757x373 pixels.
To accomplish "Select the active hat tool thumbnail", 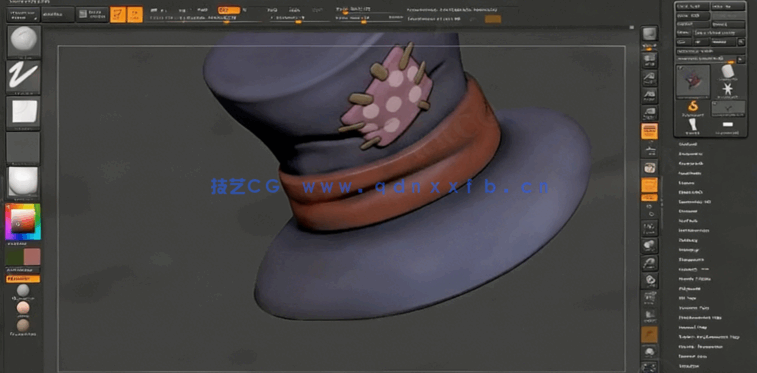I will coord(693,81).
